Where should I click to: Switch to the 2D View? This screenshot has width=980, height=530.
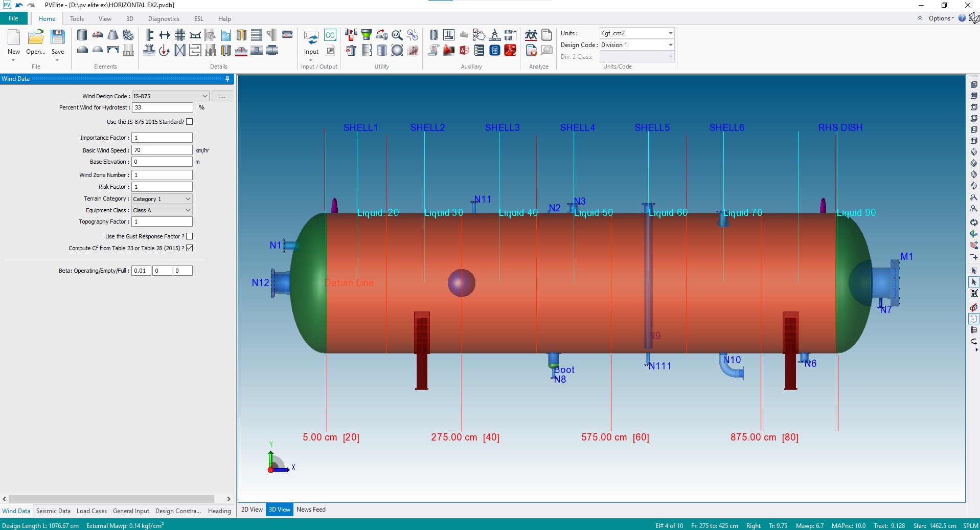pyautogui.click(x=252, y=510)
